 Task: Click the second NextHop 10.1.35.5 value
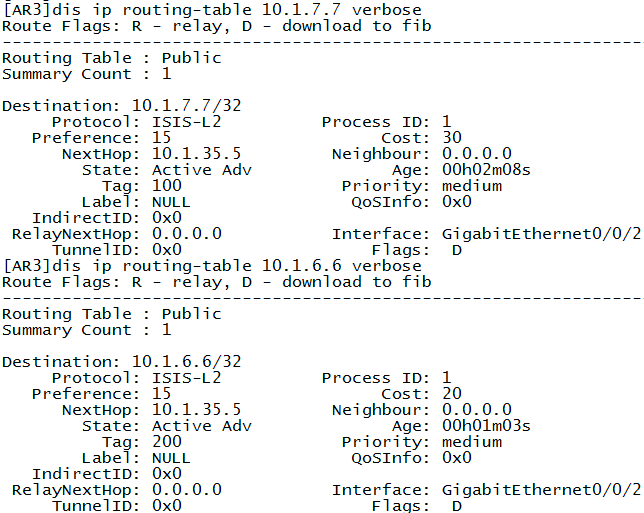(x=196, y=409)
